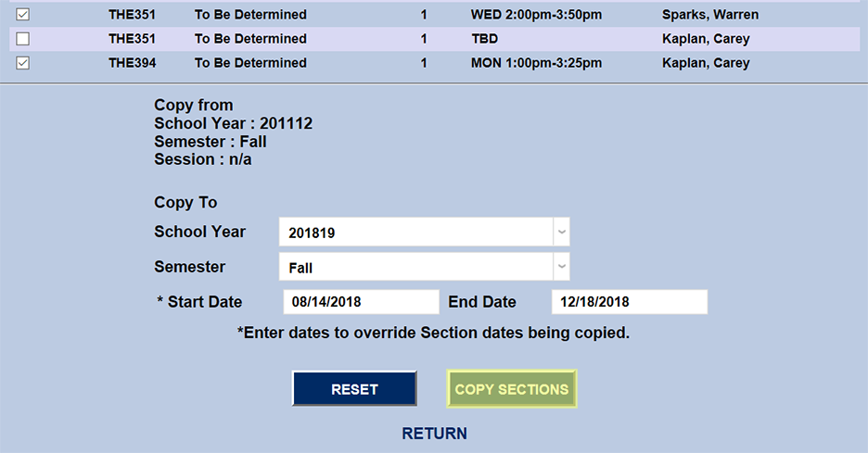Follow the RETURN link
The height and width of the screenshot is (453, 868).
pyautogui.click(x=434, y=434)
